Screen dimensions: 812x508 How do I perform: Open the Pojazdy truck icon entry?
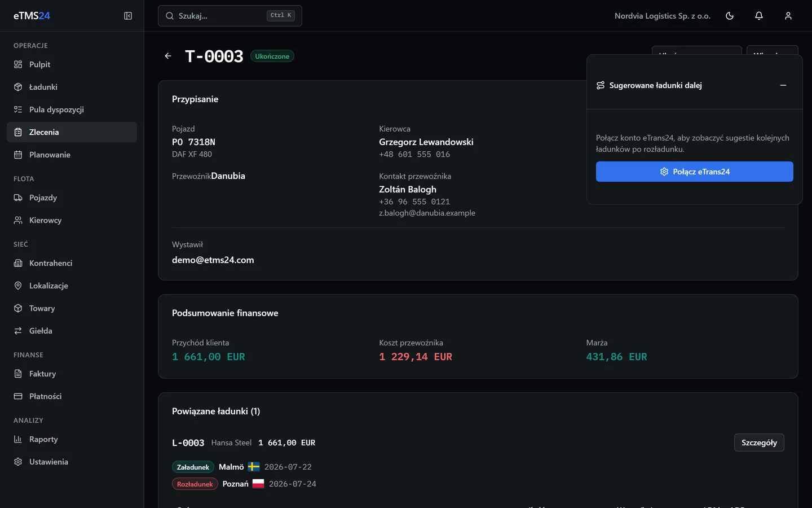tap(18, 198)
